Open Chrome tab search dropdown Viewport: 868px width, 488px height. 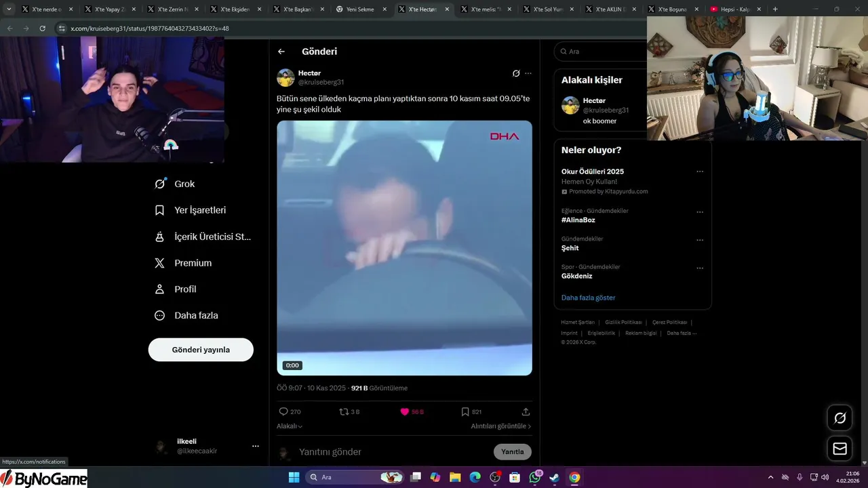[9, 9]
